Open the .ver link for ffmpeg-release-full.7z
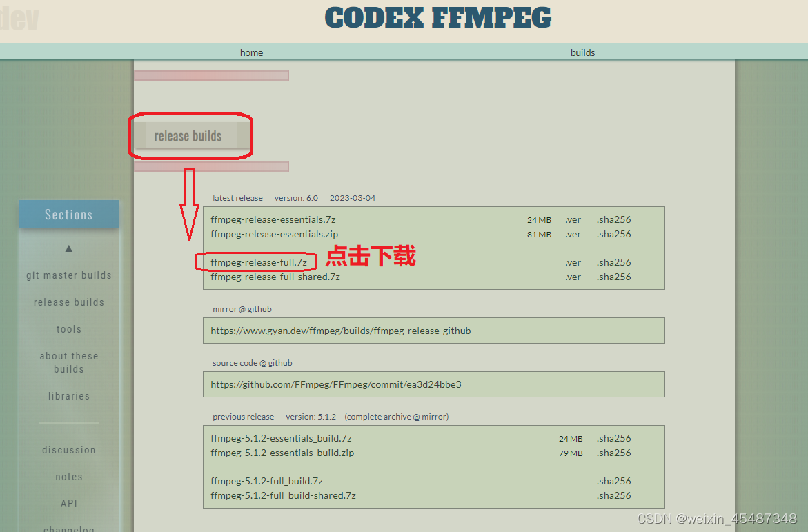The width and height of the screenshot is (808, 532). pyautogui.click(x=573, y=262)
